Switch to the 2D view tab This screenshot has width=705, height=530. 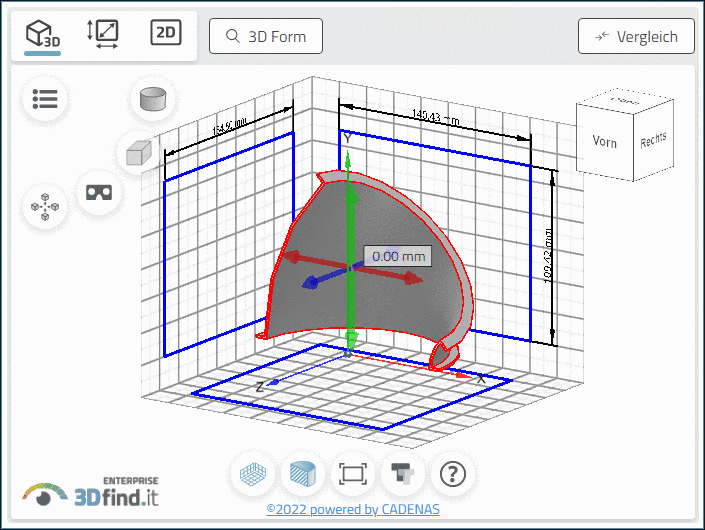pos(166,32)
